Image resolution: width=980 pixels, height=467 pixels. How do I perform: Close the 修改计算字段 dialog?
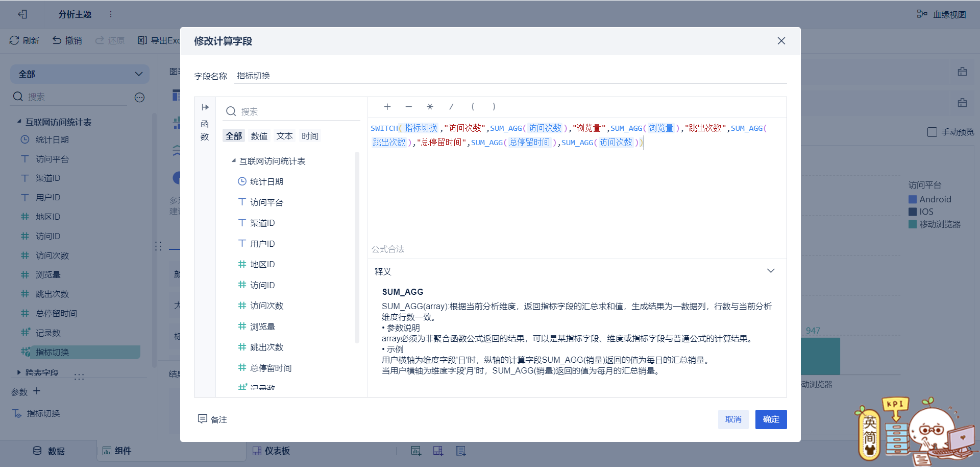point(781,41)
